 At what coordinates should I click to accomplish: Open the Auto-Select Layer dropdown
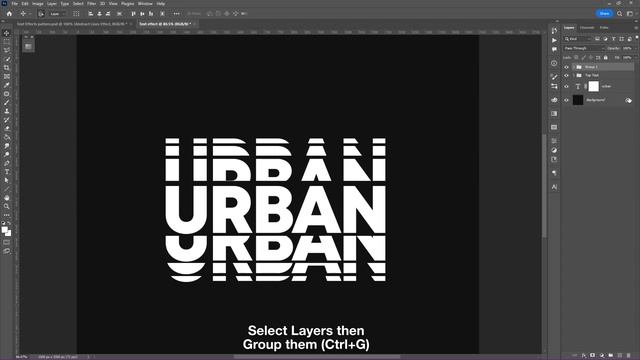point(57,14)
